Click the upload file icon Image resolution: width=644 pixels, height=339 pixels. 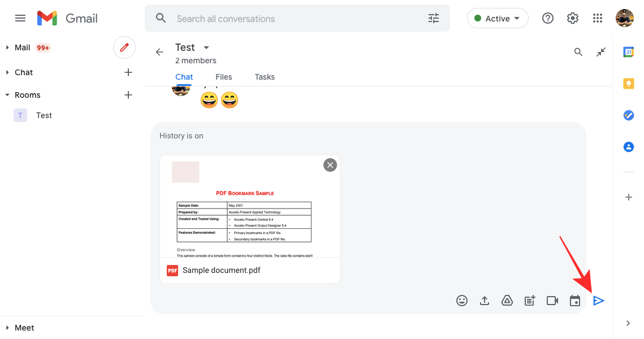(485, 301)
